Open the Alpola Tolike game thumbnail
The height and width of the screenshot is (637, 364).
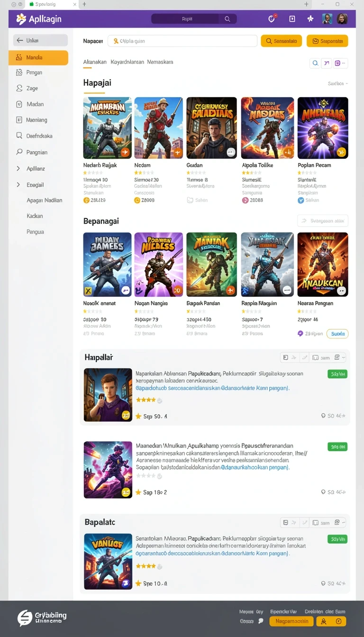pos(267,128)
